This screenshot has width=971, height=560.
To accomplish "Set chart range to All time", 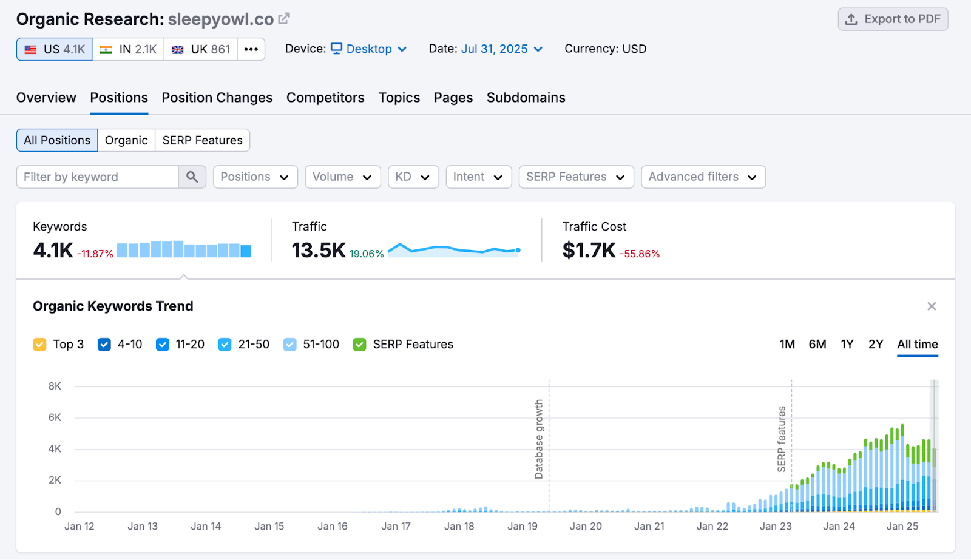I will (x=918, y=344).
